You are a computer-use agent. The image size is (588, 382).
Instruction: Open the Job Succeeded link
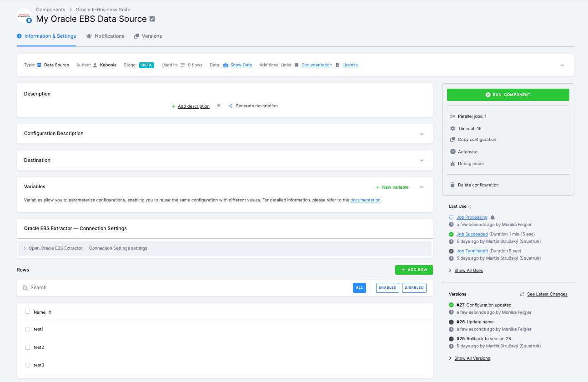472,234
